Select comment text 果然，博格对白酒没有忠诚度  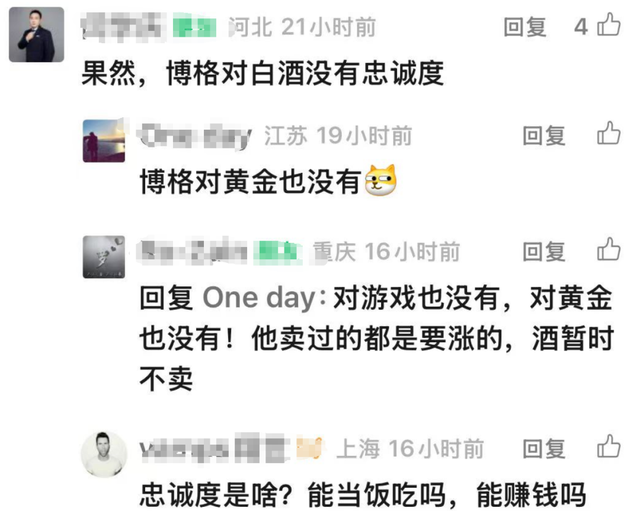click(x=263, y=74)
